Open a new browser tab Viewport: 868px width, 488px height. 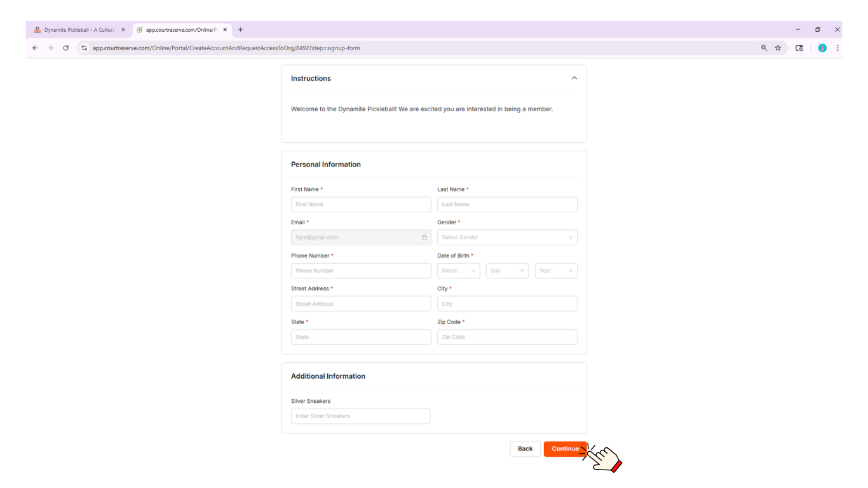tap(240, 30)
